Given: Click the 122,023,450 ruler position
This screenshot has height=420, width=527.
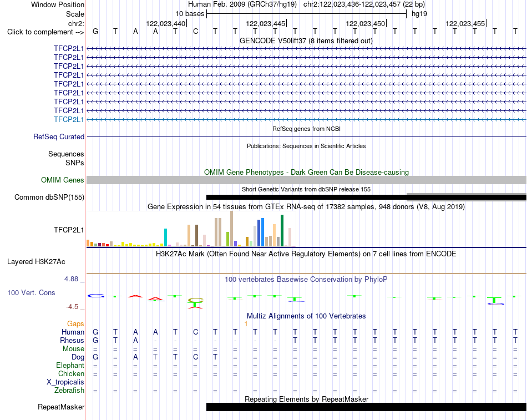Looking at the screenshot, I should tap(366, 23).
